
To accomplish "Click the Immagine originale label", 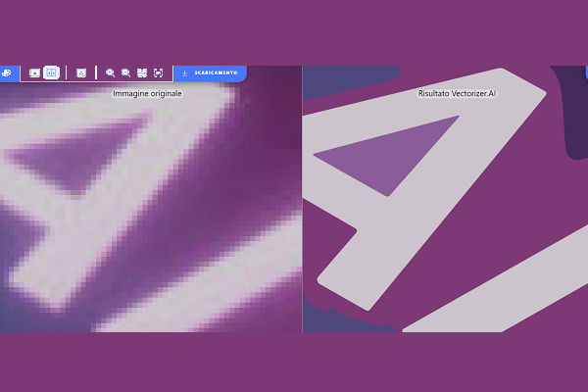I will tap(147, 93).
